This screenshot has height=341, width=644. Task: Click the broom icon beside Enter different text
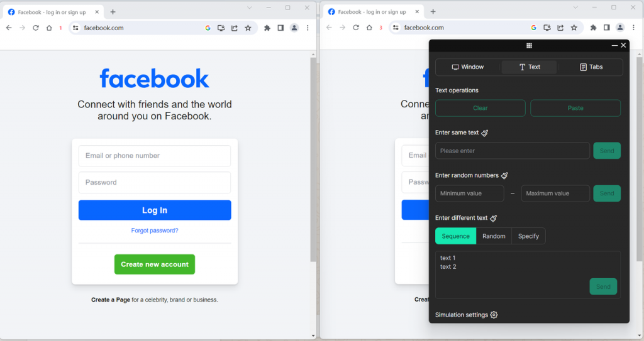494,219
